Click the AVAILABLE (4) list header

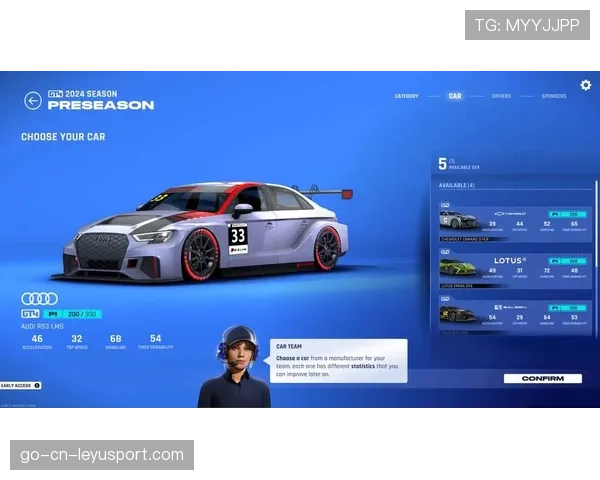coord(457,185)
